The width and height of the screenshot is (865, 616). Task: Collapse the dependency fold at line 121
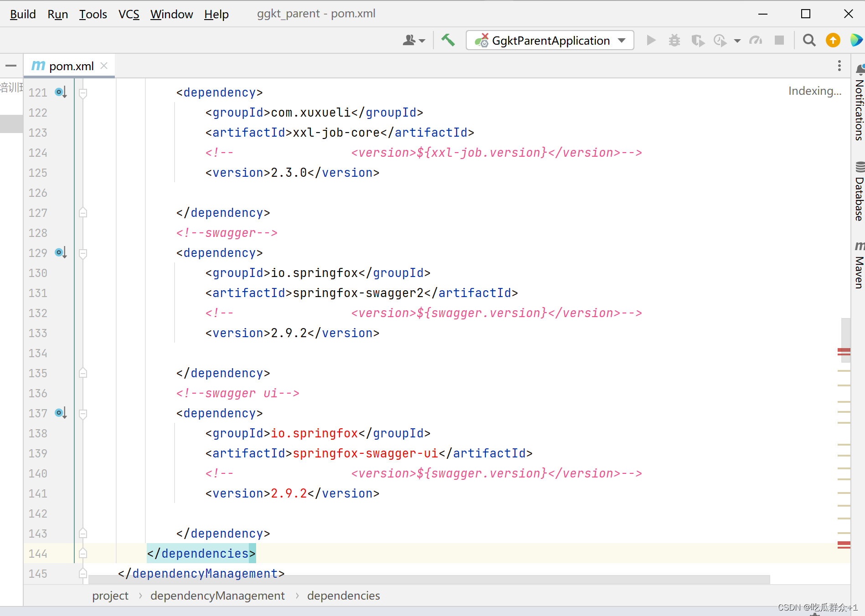coord(83,93)
